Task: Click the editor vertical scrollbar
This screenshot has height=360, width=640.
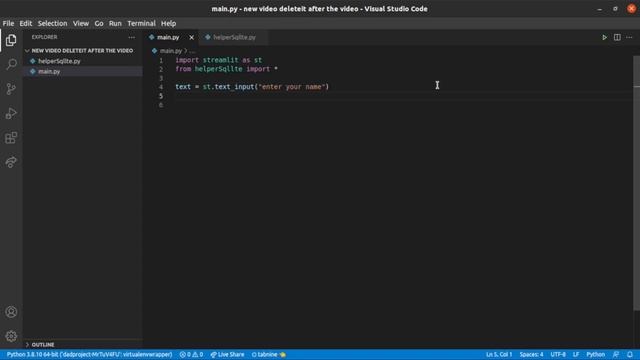Action: pyautogui.click(x=636, y=182)
